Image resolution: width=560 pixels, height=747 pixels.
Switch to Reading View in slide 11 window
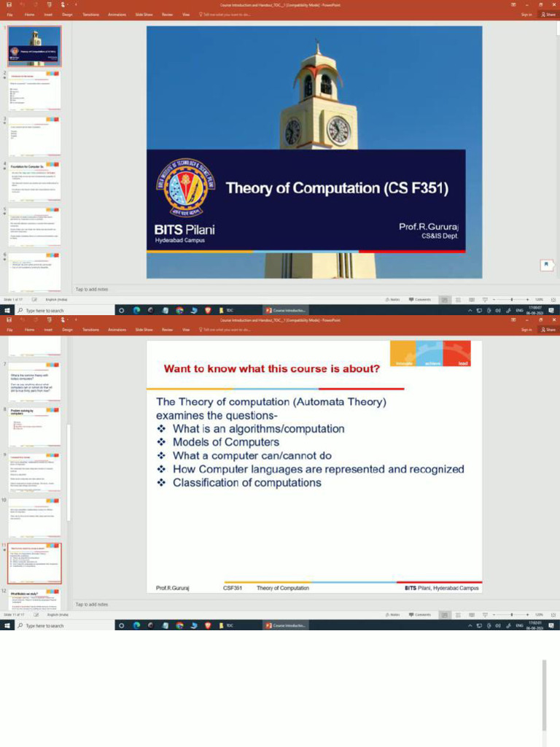tap(472, 615)
